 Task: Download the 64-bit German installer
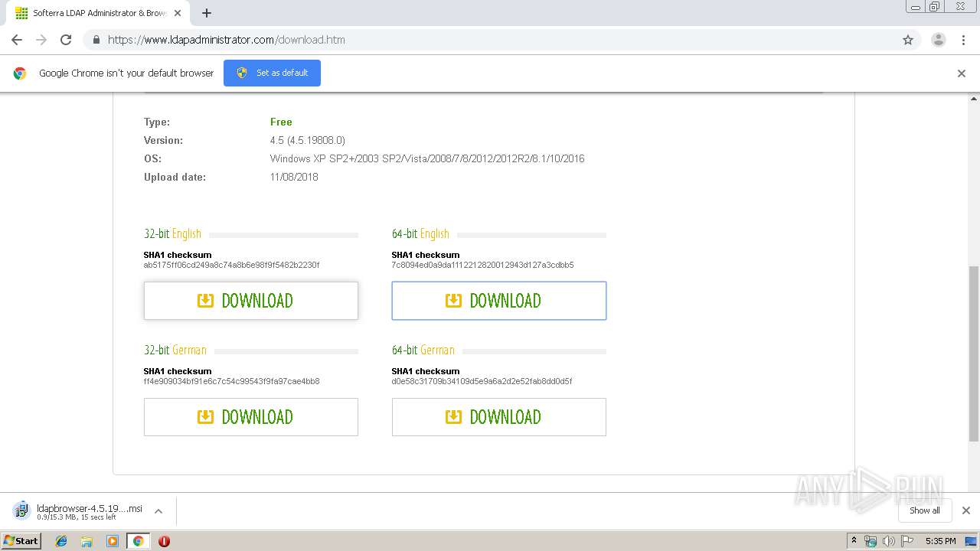499,417
